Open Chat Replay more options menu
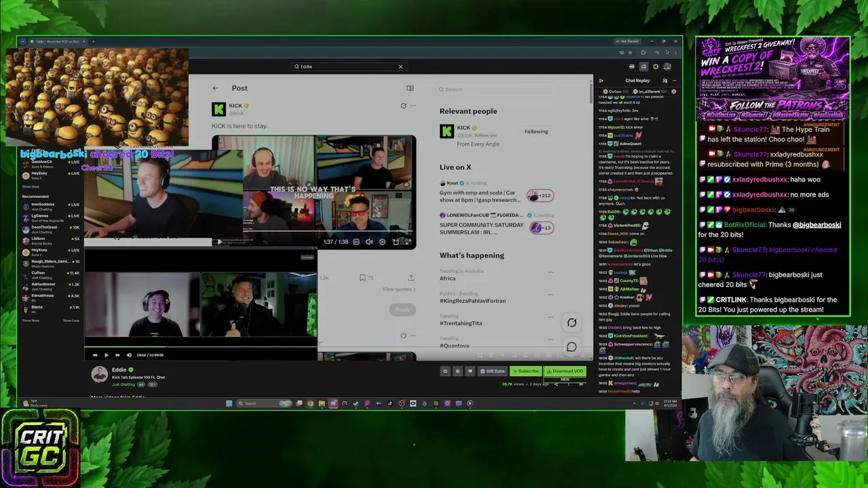This screenshot has width=868, height=488. coord(673,80)
